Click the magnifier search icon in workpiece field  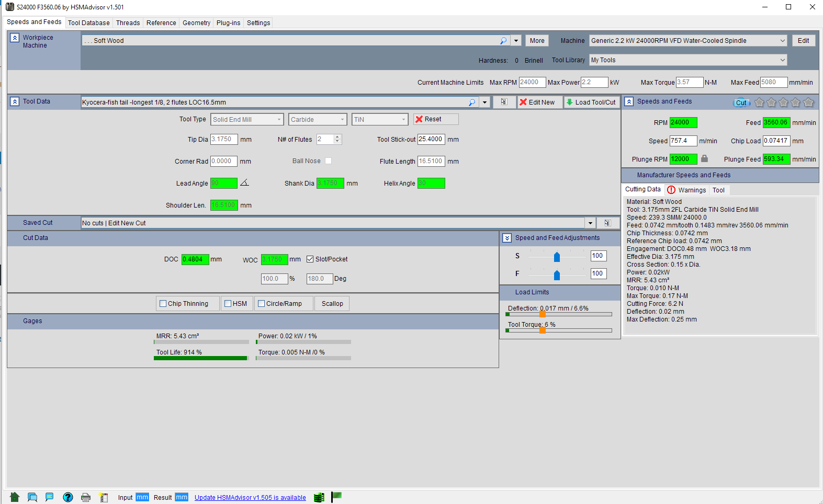tap(503, 41)
